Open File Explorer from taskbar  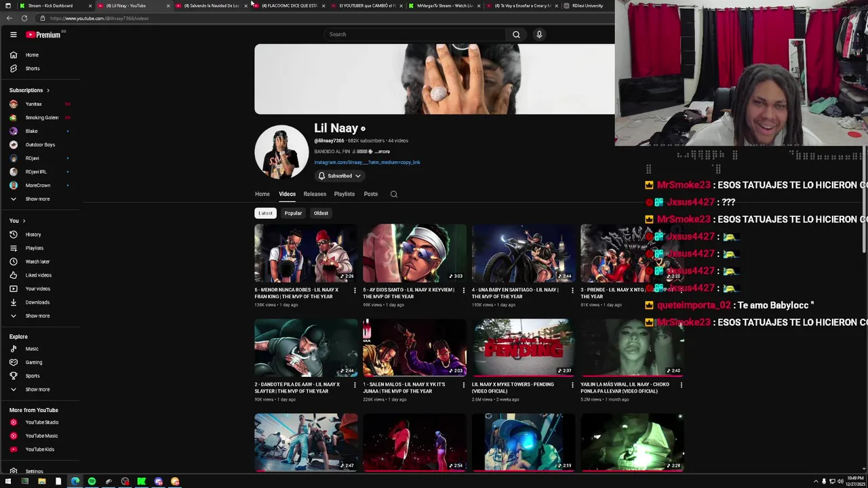coord(41,481)
